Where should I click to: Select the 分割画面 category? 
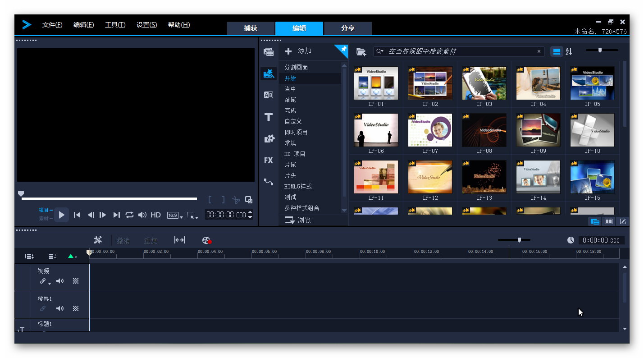tap(296, 67)
